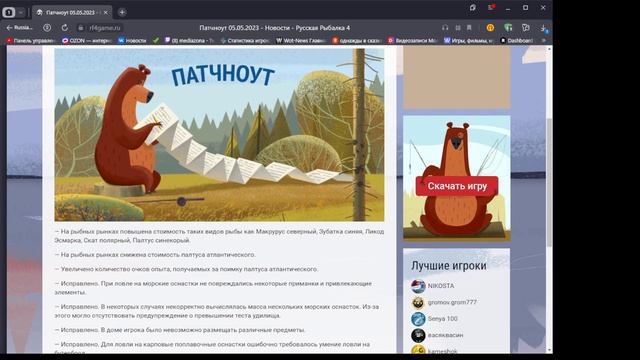This screenshot has width=640, height=360.
Task: Open the Видеозаписи bookmark
Action: pyautogui.click(x=413, y=40)
